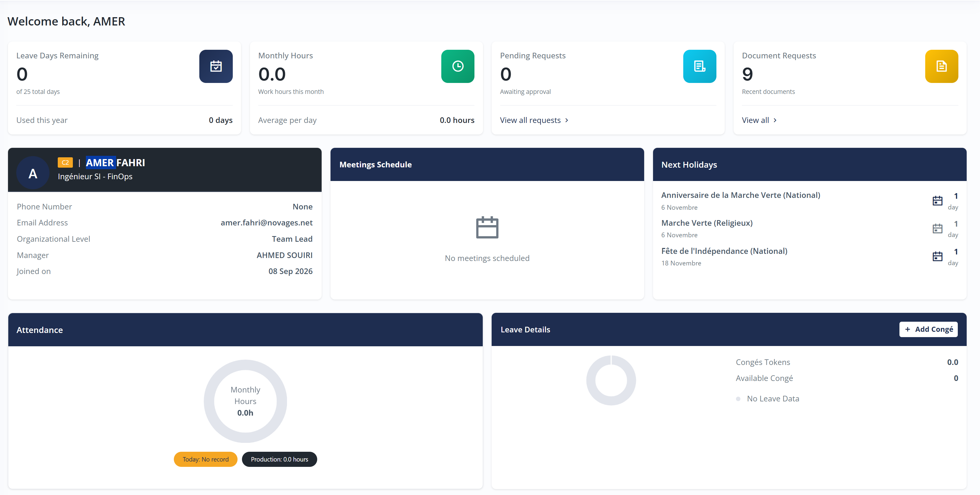Click the empty calendar icon in Meetings Schedule
This screenshot has width=980, height=495.
tap(487, 228)
